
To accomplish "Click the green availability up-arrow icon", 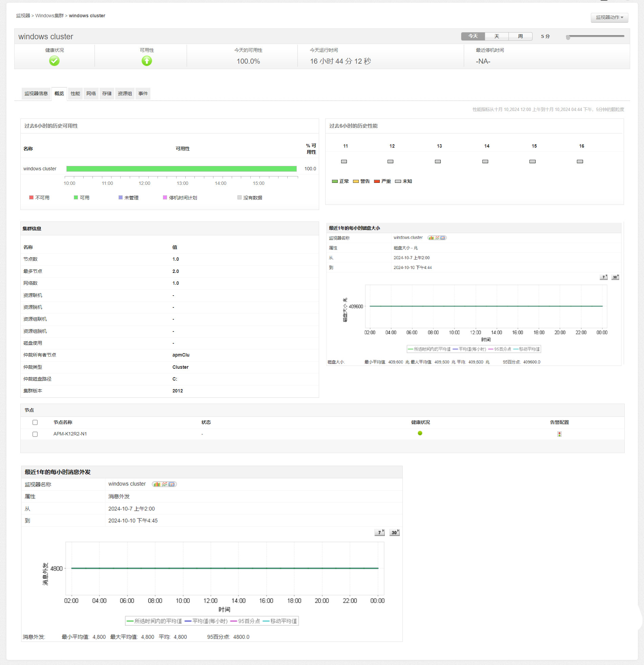I will pos(147,61).
